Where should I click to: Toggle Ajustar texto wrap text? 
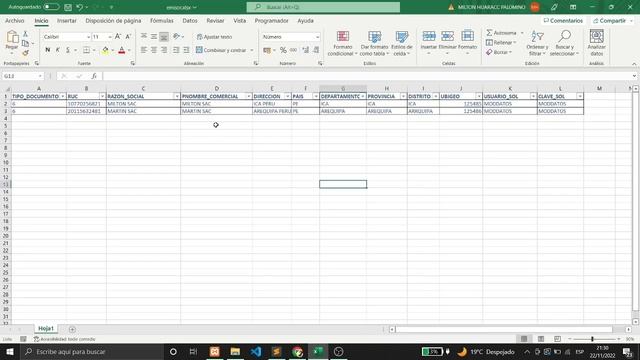click(x=214, y=37)
